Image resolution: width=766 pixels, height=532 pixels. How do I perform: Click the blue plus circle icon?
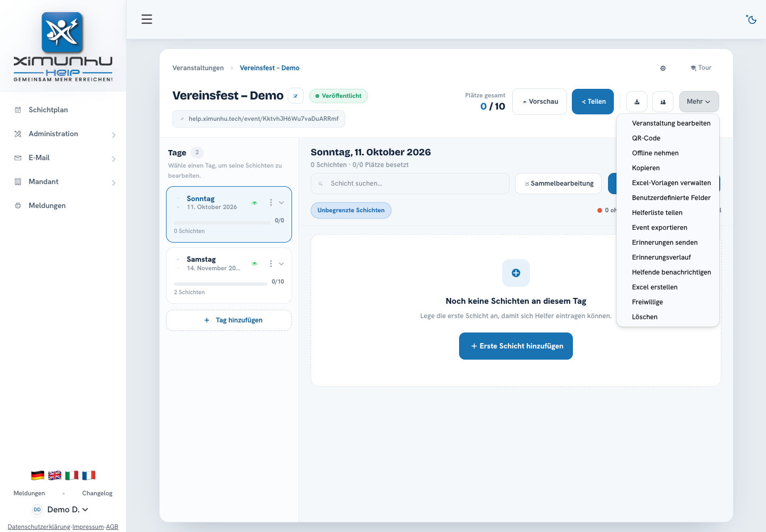tap(516, 273)
